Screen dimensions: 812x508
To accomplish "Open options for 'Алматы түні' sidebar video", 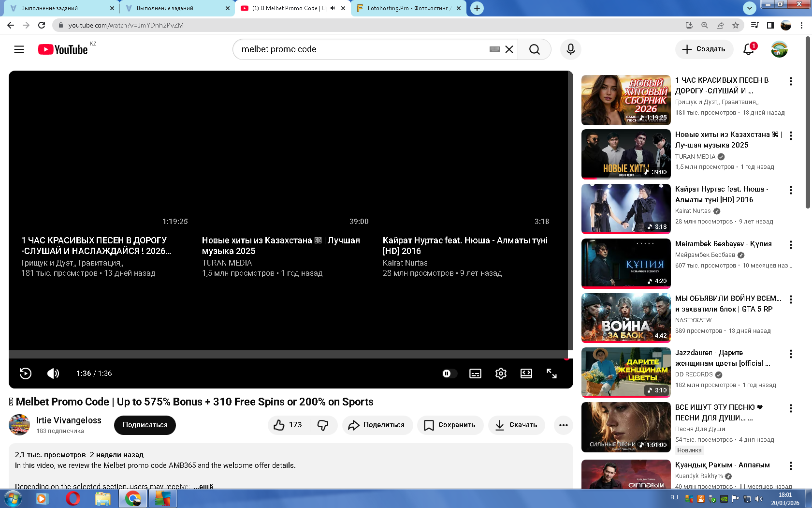I will (791, 191).
